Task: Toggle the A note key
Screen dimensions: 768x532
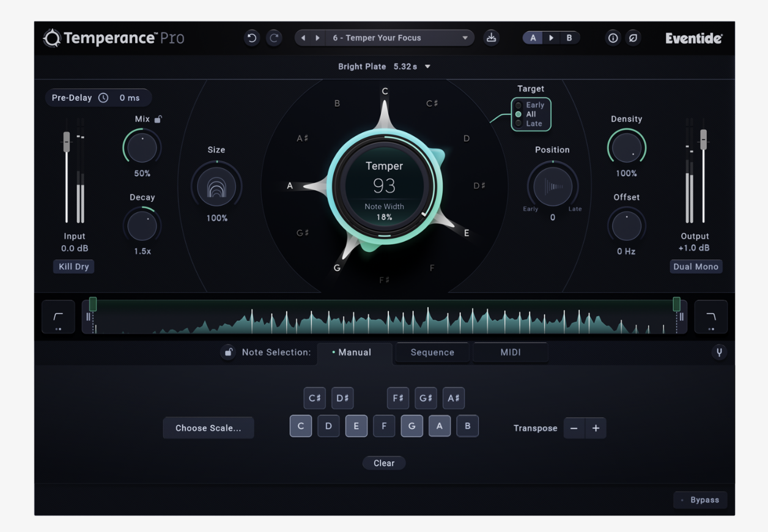Action: pyautogui.click(x=440, y=426)
